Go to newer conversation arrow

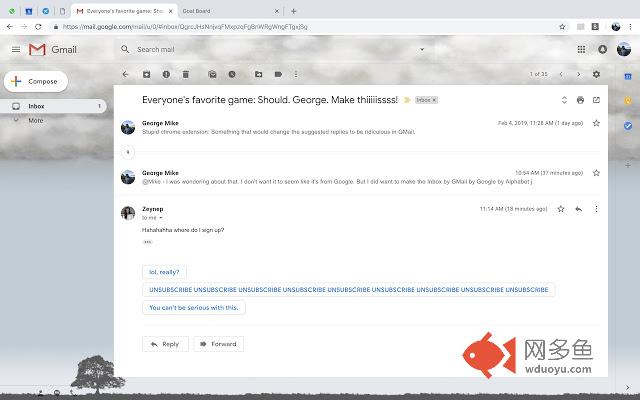(x=561, y=74)
